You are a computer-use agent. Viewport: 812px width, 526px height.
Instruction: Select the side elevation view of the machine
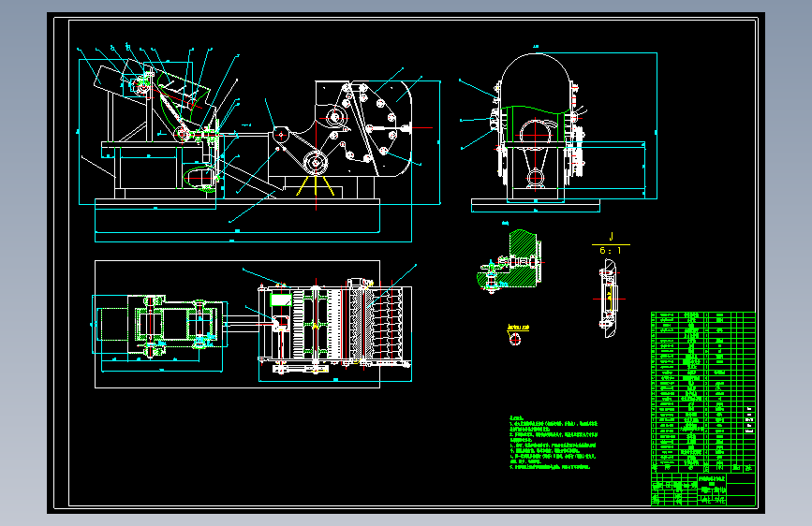(258, 144)
